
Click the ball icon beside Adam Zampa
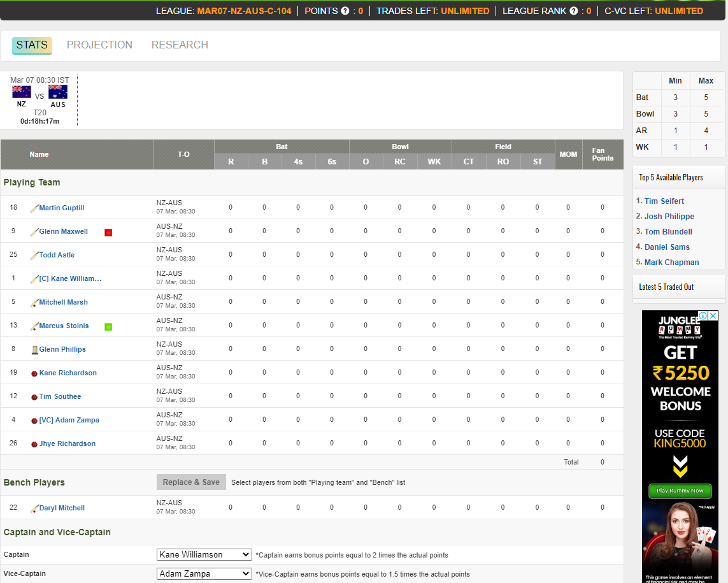coord(34,421)
